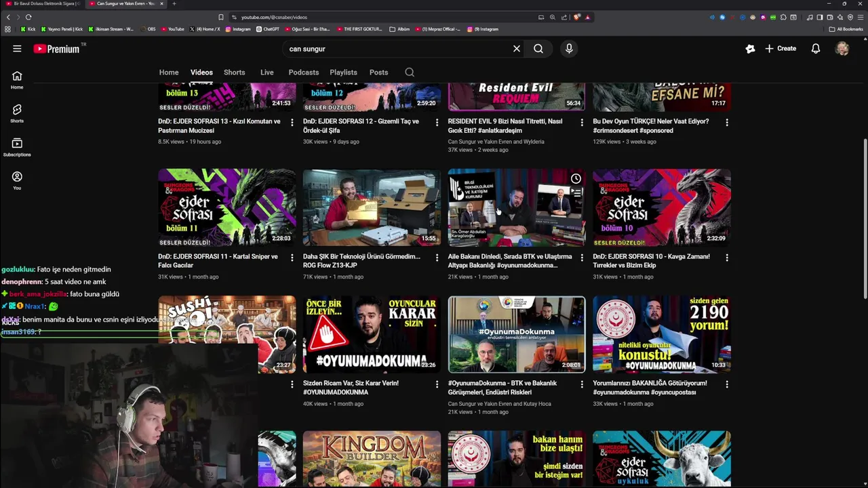Open the Playlists channel tab
Image resolution: width=868 pixels, height=488 pixels.
point(343,73)
